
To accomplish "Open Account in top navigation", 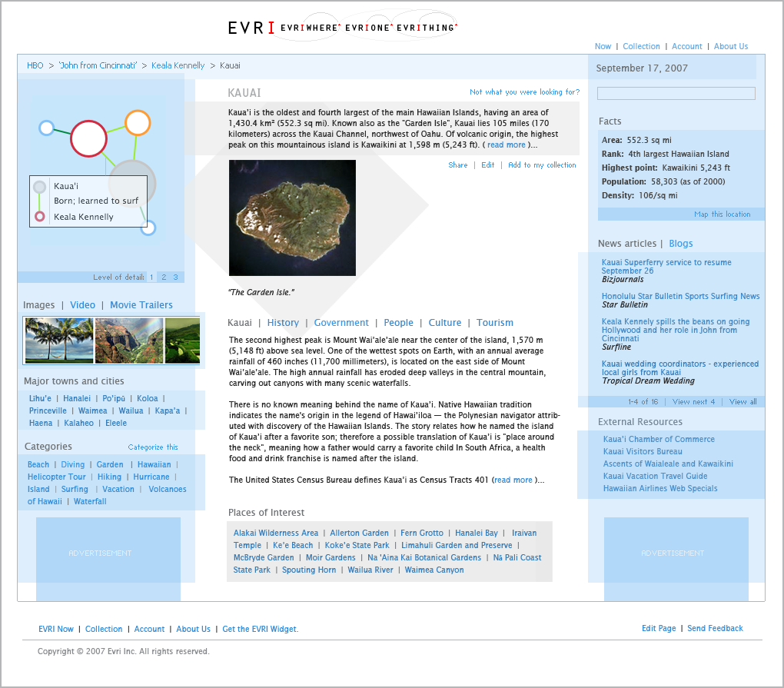I will [x=686, y=46].
